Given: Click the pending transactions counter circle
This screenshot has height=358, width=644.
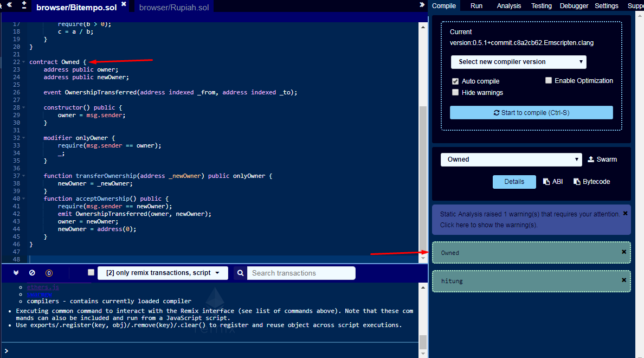Looking at the screenshot, I should tap(49, 273).
